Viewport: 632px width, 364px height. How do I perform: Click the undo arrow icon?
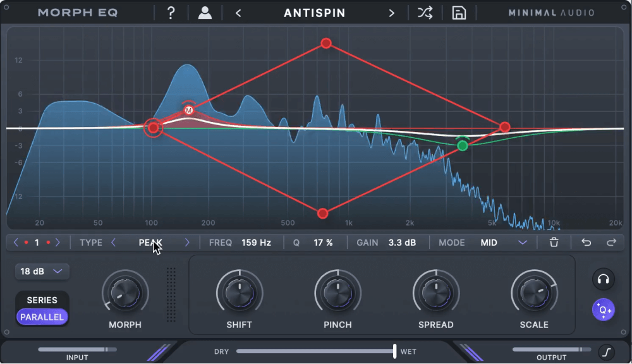(586, 242)
